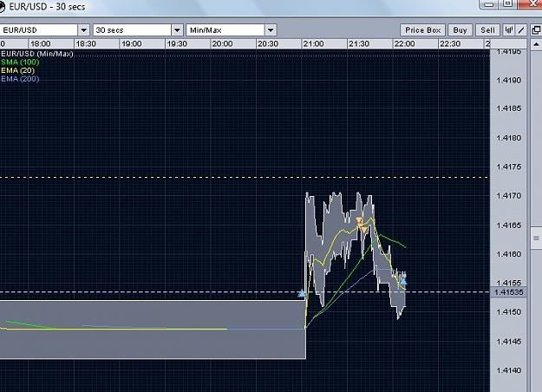Click the orange sell markers near 21:30

click(362, 225)
